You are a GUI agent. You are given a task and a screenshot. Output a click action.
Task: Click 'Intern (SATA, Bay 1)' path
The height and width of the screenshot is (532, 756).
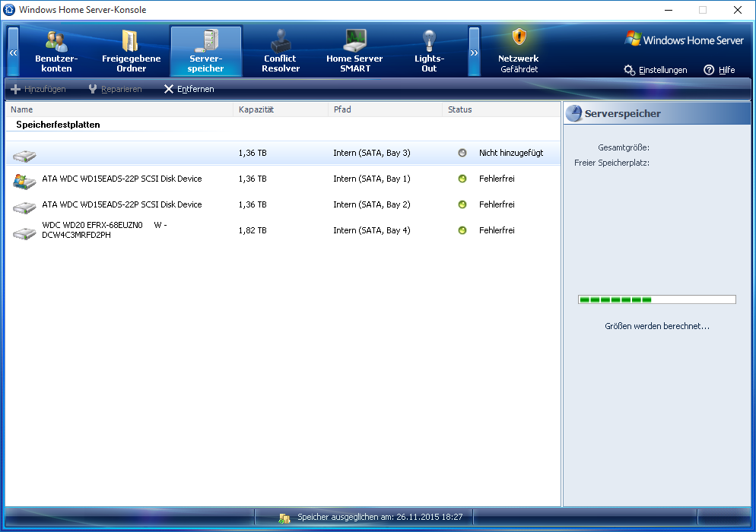[372, 179]
